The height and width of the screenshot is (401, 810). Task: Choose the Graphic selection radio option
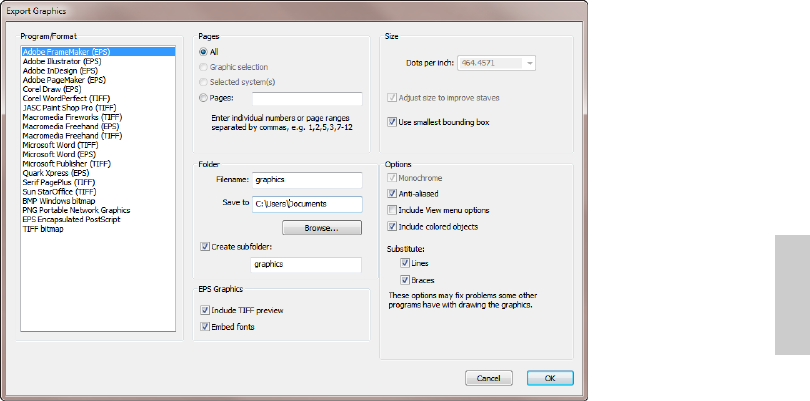tap(204, 67)
